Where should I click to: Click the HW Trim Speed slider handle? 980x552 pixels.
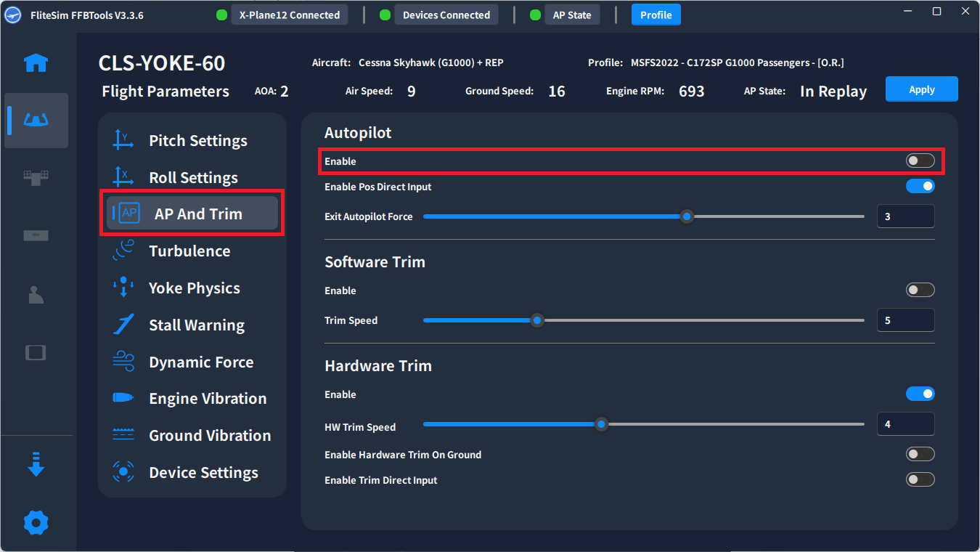click(x=601, y=424)
